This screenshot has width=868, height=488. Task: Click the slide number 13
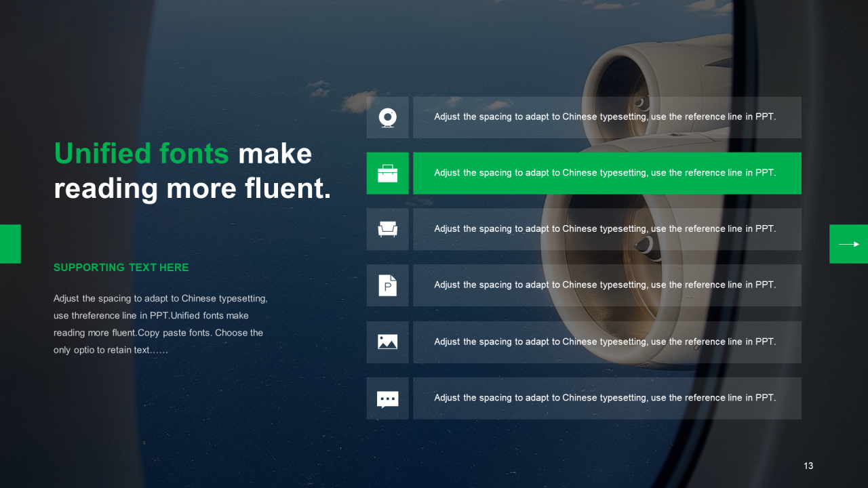(808, 466)
